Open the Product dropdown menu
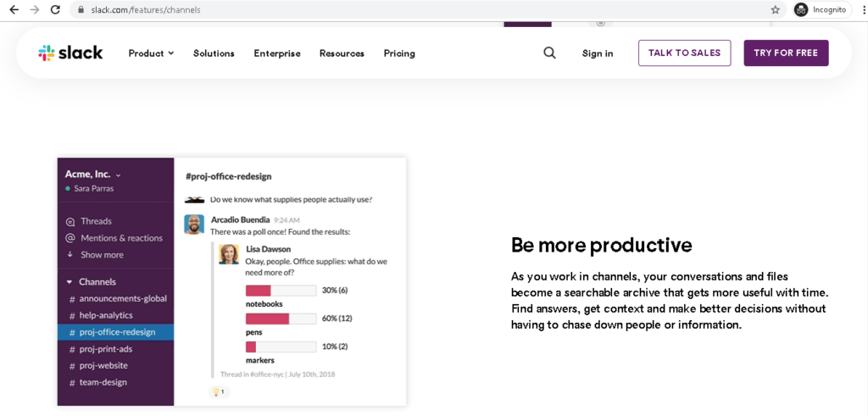The width and height of the screenshot is (868, 416). (x=151, y=53)
